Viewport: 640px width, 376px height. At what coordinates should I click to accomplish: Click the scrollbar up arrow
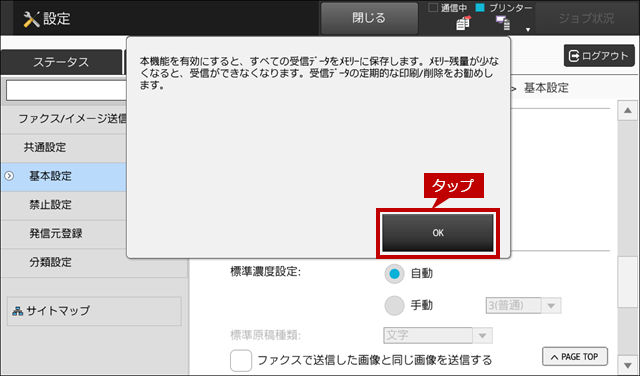(628, 111)
